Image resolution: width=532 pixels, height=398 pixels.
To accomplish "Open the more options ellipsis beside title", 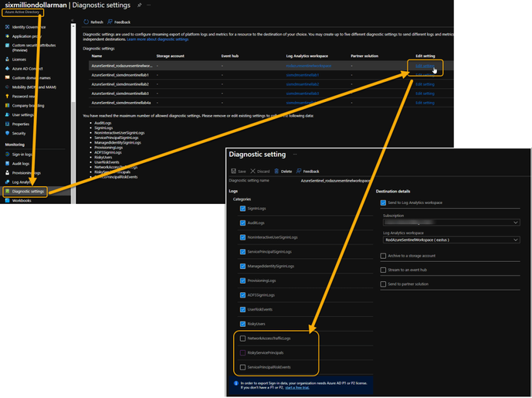I will [148, 5].
